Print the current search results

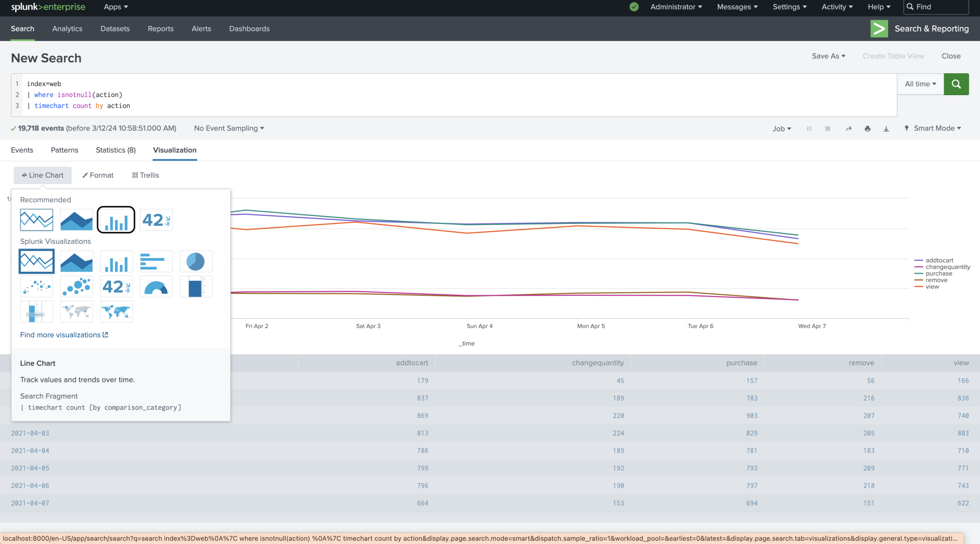tap(867, 128)
